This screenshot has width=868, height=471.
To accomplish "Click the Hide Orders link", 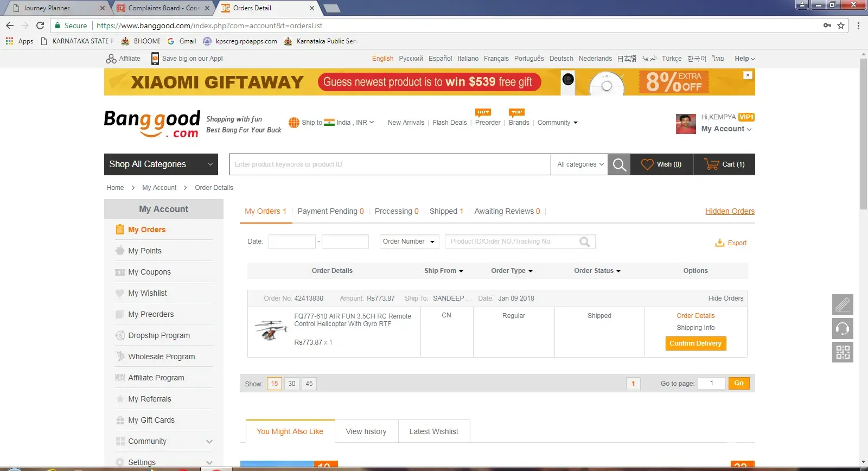I will click(726, 298).
